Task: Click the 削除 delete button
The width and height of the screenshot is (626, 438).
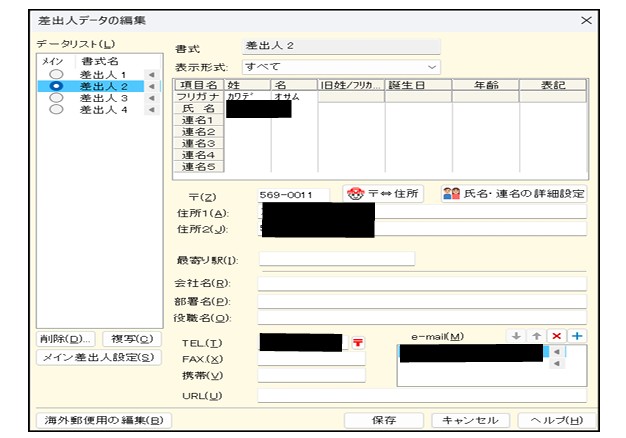Action: pos(66,339)
